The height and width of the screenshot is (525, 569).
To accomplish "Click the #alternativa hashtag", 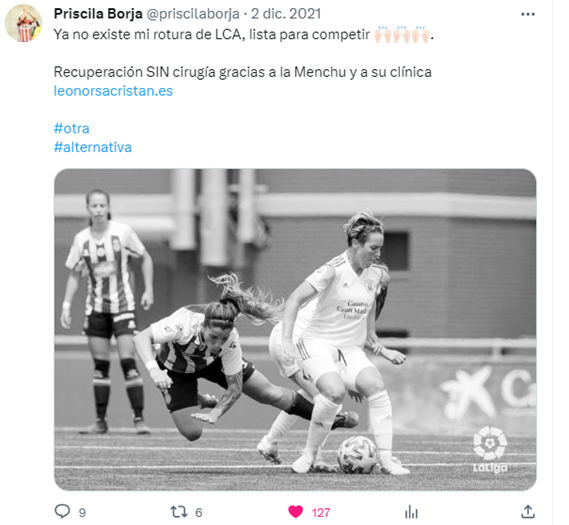I will pyautogui.click(x=93, y=147).
